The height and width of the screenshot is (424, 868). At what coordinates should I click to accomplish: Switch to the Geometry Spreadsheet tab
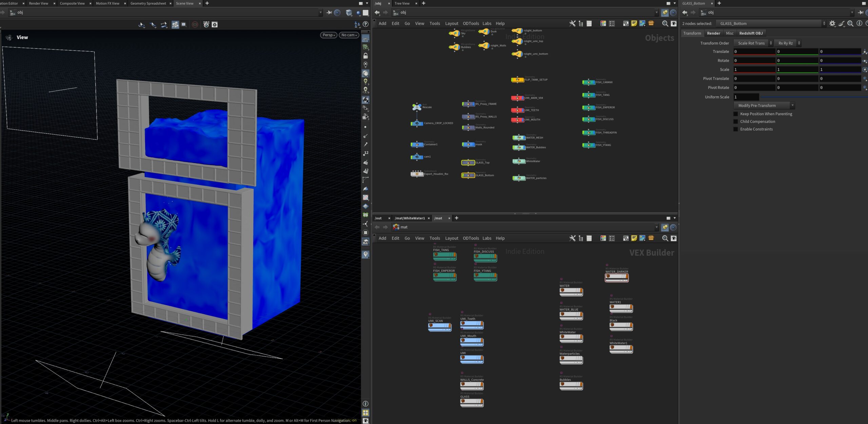[x=148, y=3]
